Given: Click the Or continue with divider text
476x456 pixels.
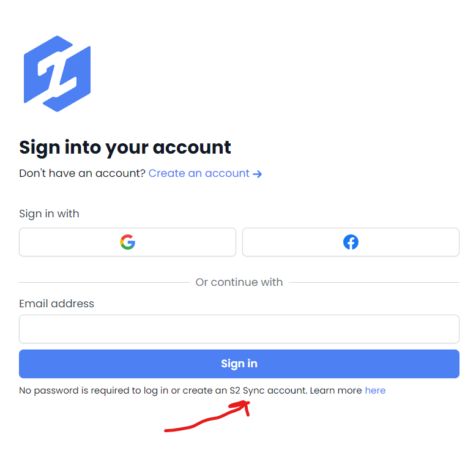Looking at the screenshot, I should (239, 282).
